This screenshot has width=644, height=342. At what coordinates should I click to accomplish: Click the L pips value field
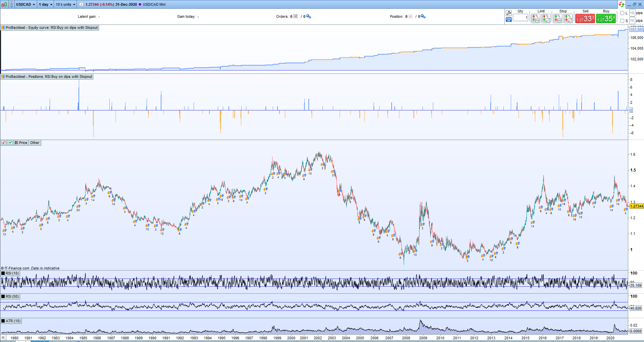click(632, 13)
